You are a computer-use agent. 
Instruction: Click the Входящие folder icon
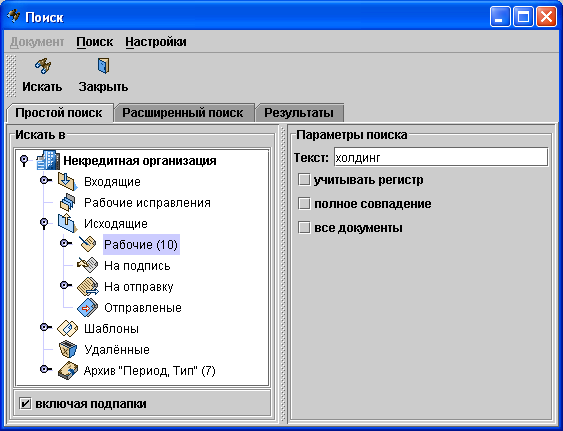68,181
